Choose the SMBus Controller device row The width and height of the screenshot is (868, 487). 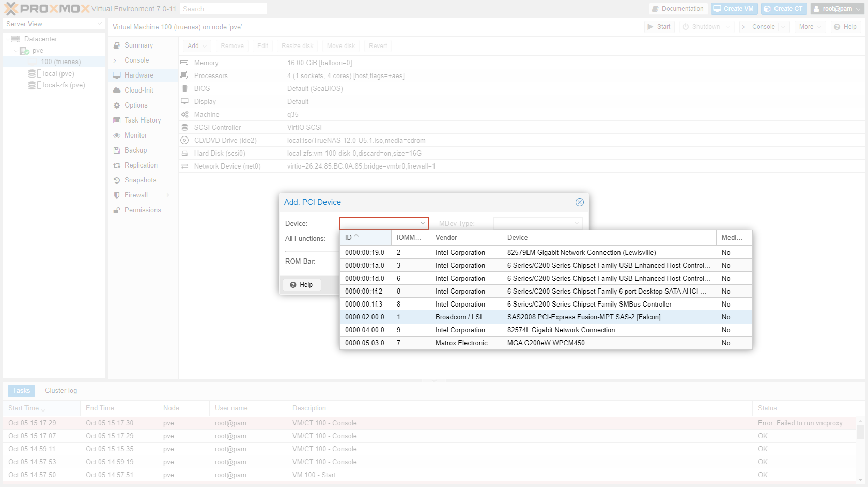coord(546,305)
